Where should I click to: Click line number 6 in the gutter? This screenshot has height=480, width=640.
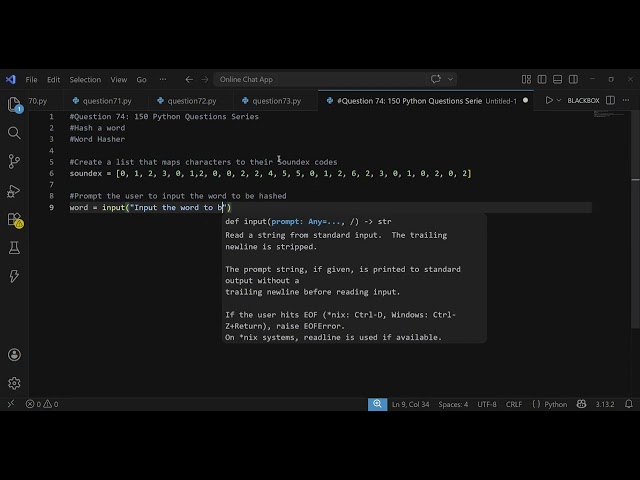click(51, 173)
